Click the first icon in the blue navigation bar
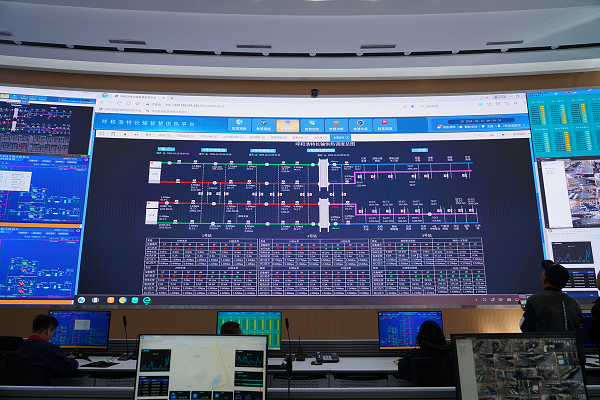600x400 pixels. (240, 125)
